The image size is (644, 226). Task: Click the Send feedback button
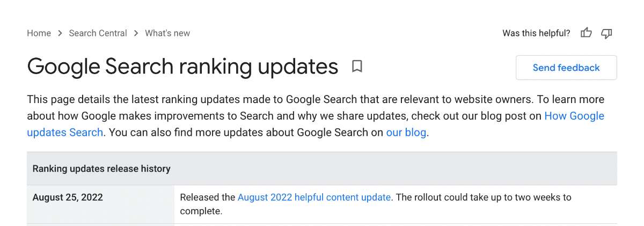(566, 68)
